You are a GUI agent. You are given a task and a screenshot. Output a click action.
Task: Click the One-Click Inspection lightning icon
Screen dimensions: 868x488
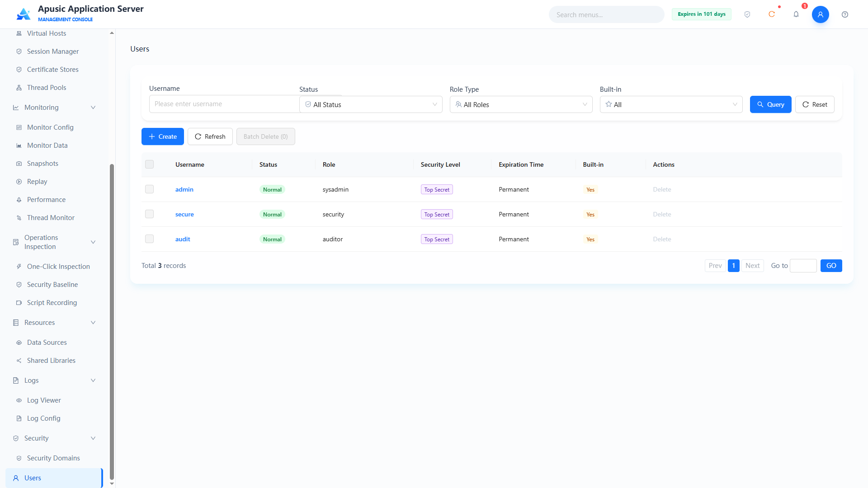19,267
